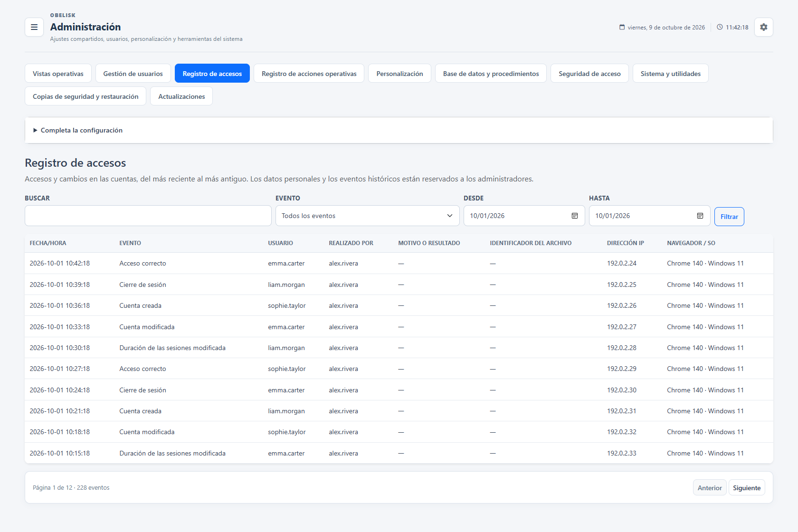Click 'Cierre de sesión' in the 10:24:18 row
This screenshot has height=532, width=798.
click(143, 390)
